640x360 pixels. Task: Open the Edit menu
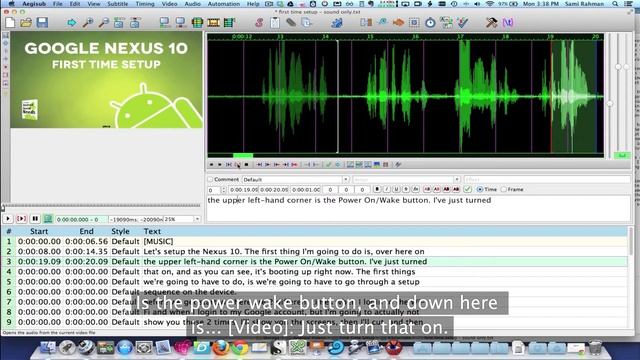pos(75,4)
